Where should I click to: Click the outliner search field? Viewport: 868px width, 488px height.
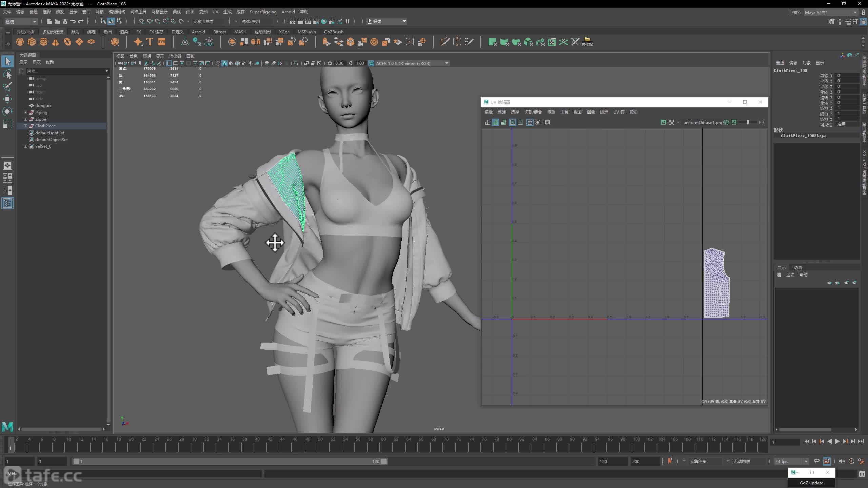(67, 71)
